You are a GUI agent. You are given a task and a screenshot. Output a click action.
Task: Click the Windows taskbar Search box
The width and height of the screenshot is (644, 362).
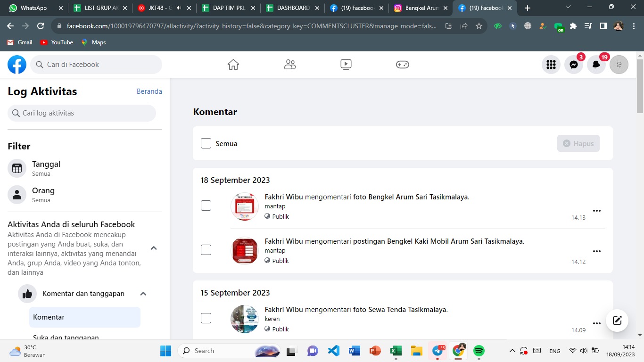229,351
